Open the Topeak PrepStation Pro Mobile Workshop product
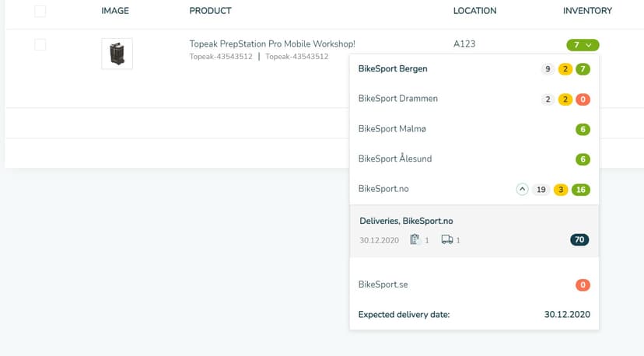Image resolution: width=644 pixels, height=356 pixels. pyautogui.click(x=272, y=44)
